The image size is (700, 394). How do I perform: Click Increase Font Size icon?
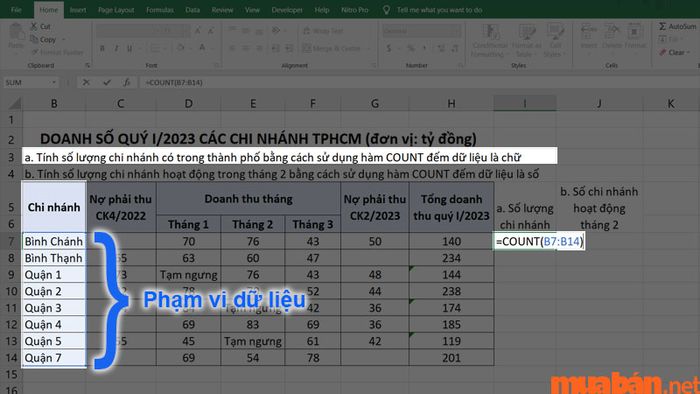point(197,30)
